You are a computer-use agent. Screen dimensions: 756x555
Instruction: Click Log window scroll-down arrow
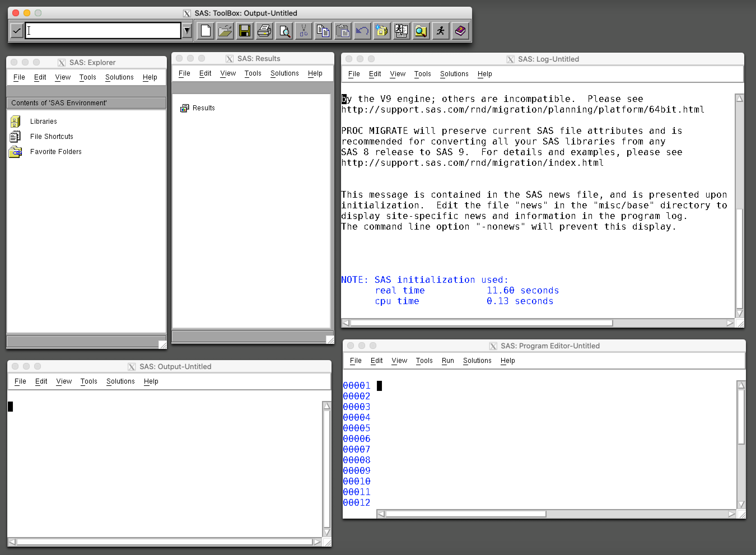(739, 313)
